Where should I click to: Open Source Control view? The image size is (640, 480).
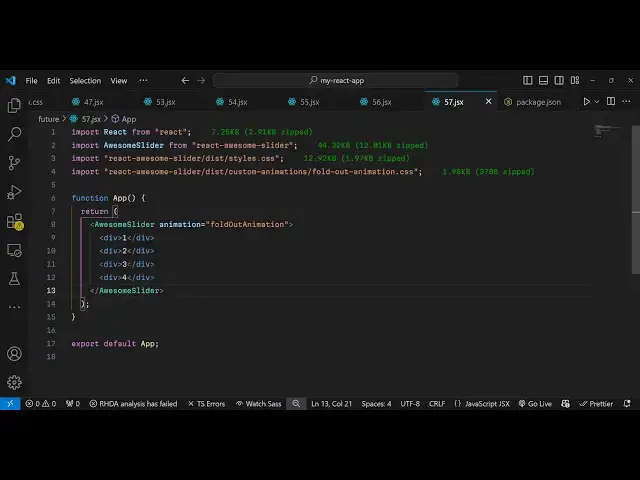tap(14, 163)
